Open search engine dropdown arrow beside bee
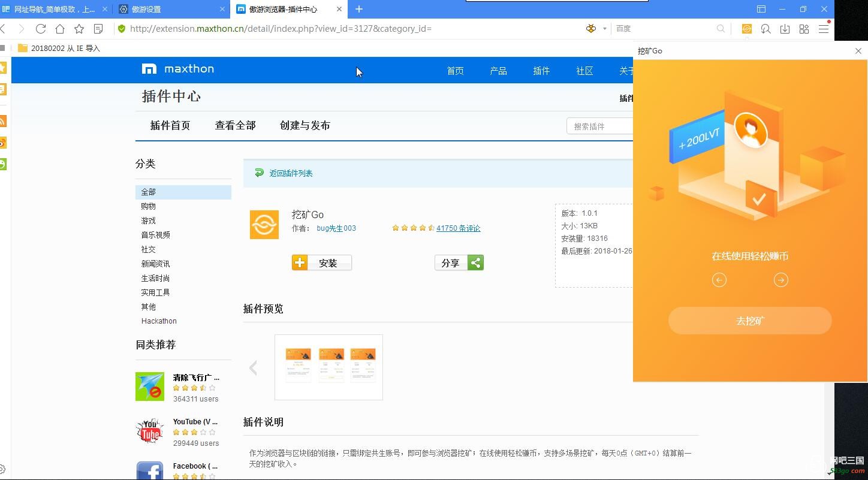This screenshot has width=868, height=480. click(x=605, y=29)
